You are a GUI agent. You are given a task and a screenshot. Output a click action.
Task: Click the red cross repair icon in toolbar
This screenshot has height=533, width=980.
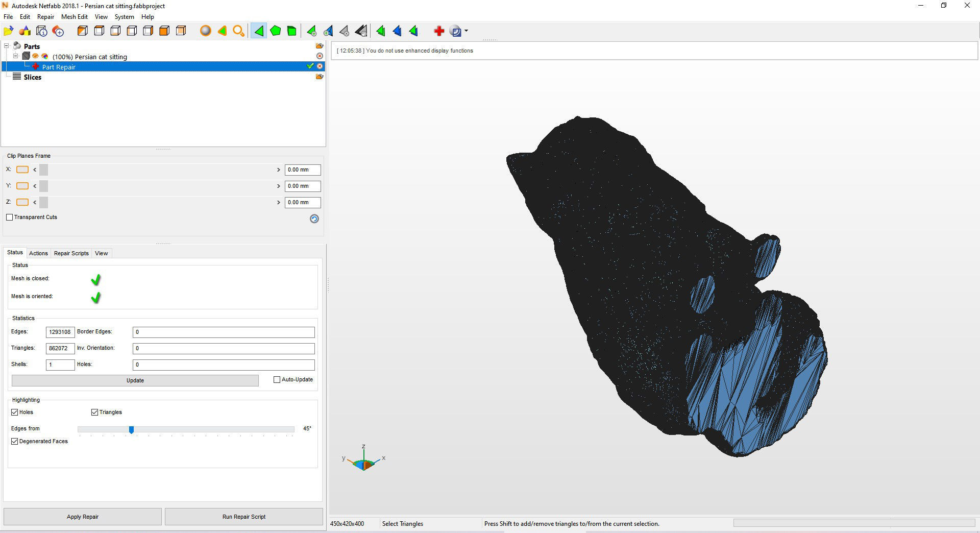click(x=438, y=31)
